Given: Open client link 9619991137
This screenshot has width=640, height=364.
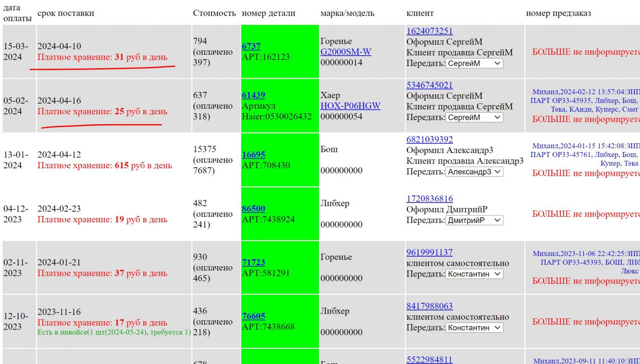Looking at the screenshot, I should [x=429, y=253].
